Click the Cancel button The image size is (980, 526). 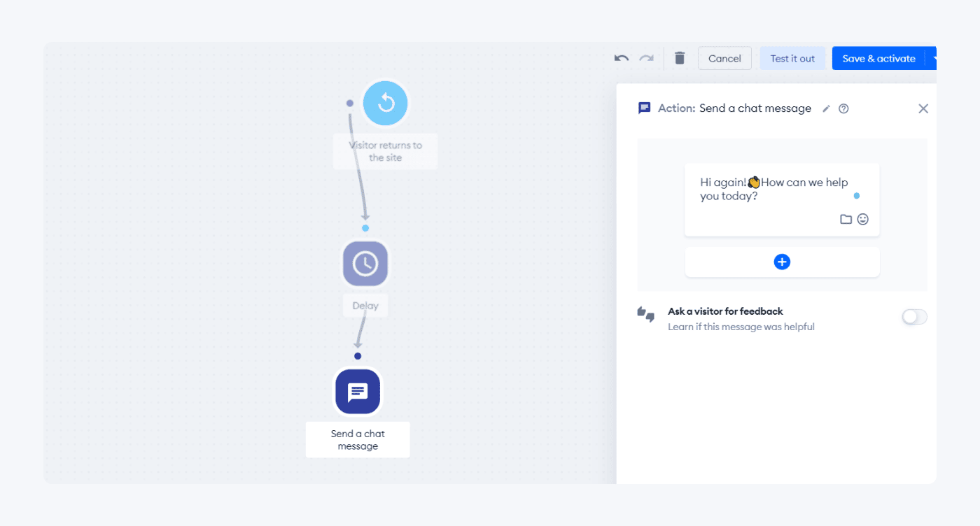tap(724, 58)
